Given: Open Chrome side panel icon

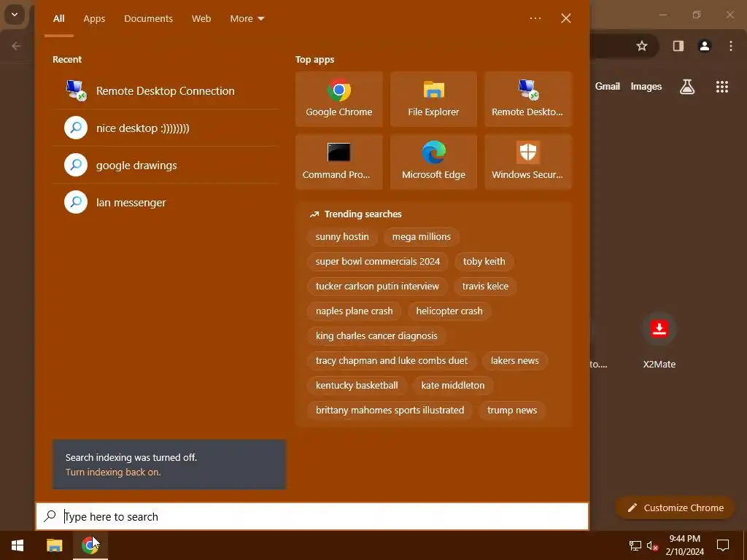Looking at the screenshot, I should [678, 46].
